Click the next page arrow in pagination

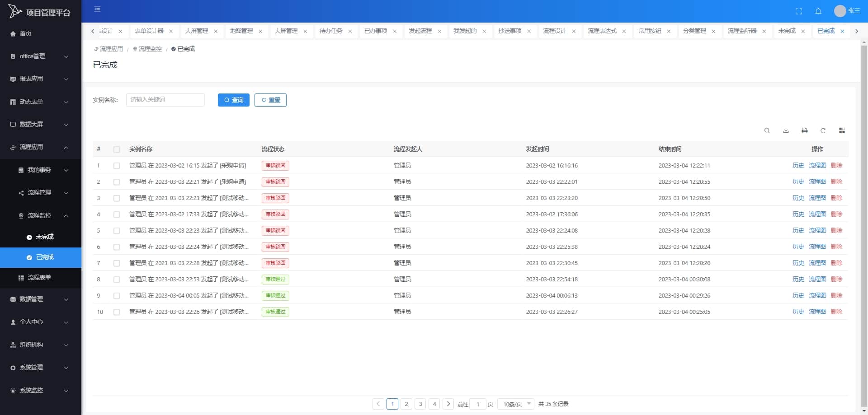click(x=448, y=404)
